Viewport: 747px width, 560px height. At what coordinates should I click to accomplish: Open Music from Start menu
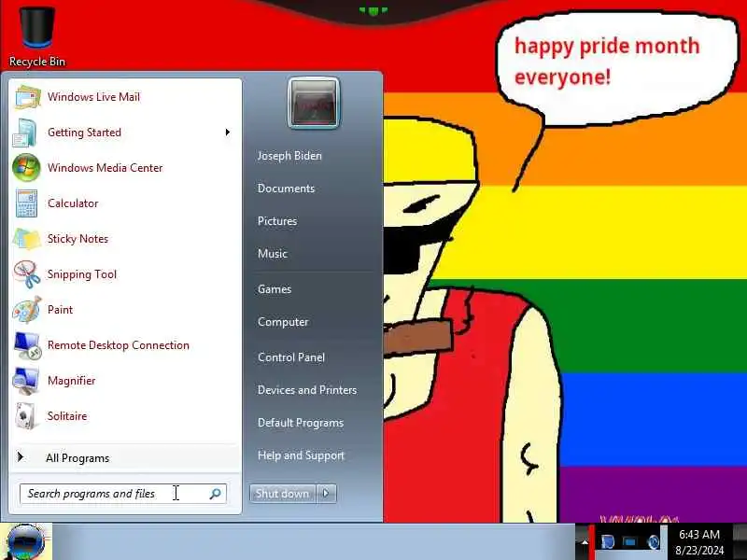(273, 254)
